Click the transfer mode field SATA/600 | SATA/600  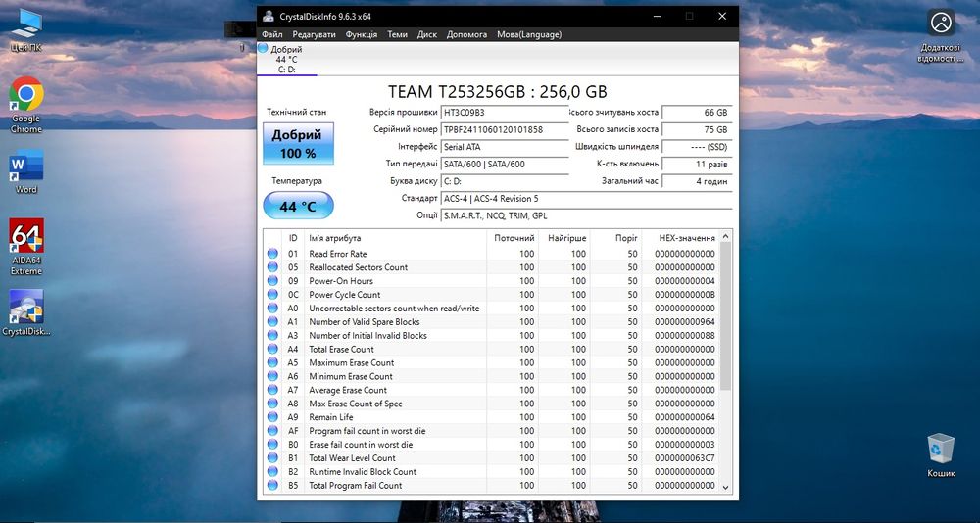pyautogui.click(x=505, y=165)
